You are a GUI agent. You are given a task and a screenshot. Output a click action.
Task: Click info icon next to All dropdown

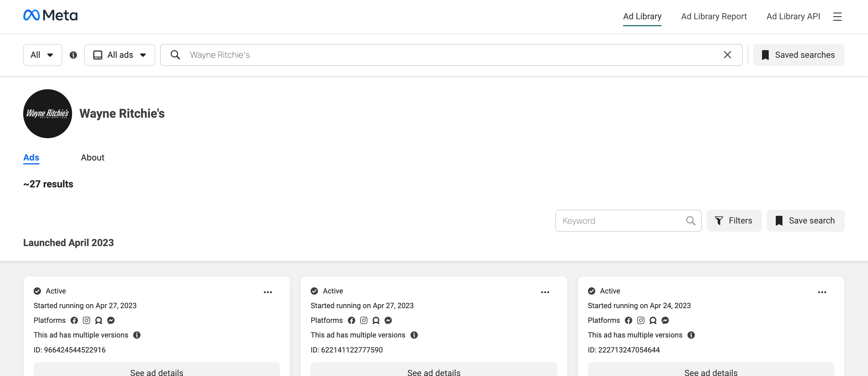click(x=73, y=55)
